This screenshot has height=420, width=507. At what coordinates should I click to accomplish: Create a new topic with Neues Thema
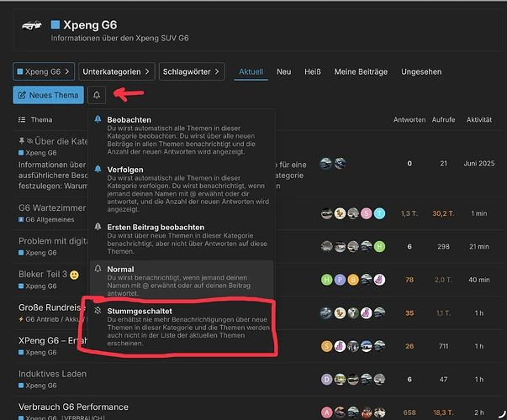pyautogui.click(x=48, y=95)
